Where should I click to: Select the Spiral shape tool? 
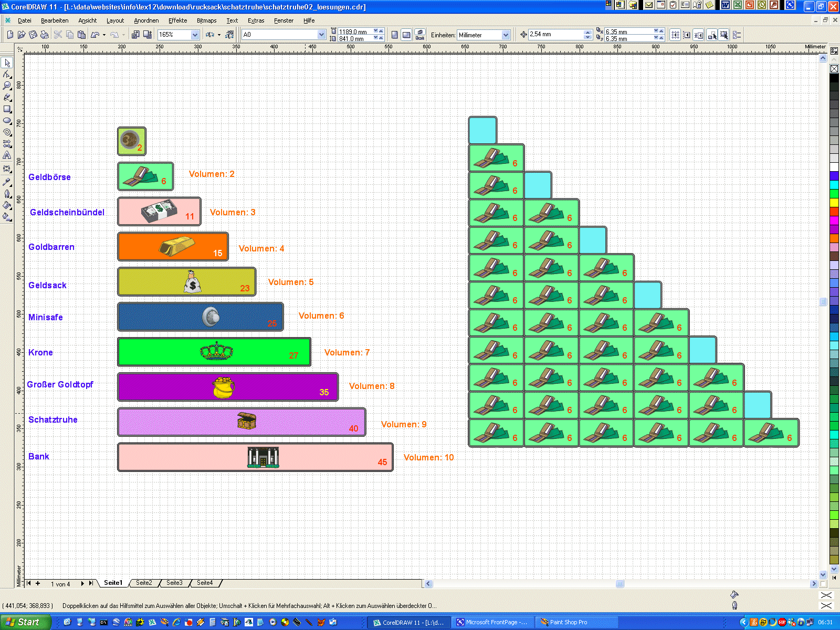(7, 132)
